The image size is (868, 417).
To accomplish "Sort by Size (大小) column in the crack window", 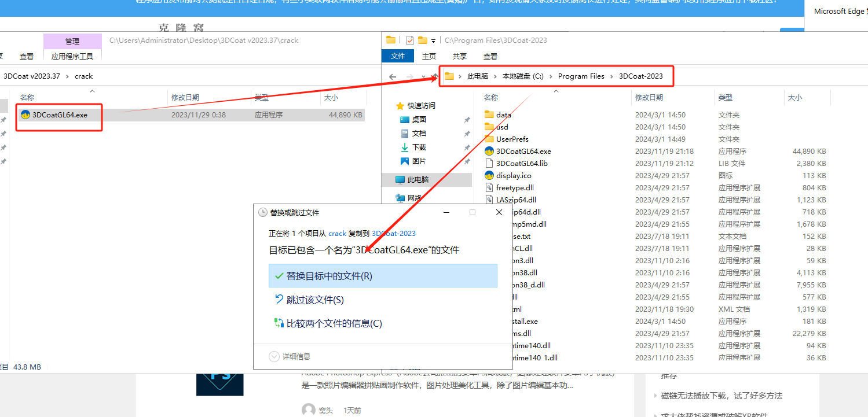I will click(331, 98).
